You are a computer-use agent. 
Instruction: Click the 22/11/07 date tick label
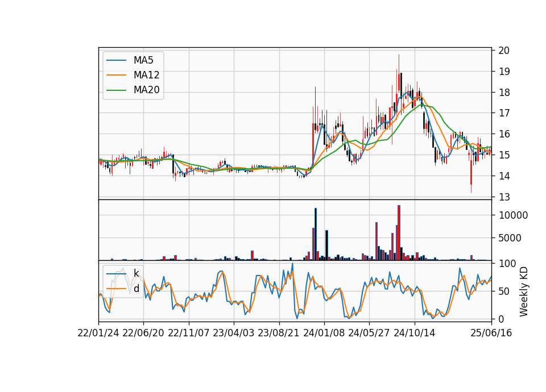[189, 333]
